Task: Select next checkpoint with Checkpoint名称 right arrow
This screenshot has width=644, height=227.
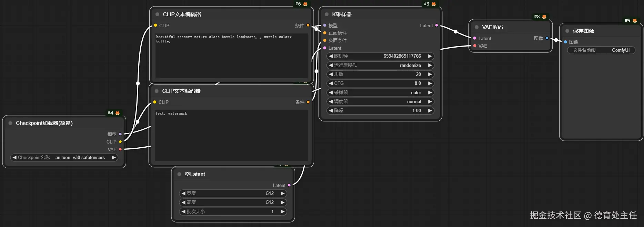Action: [x=114, y=157]
